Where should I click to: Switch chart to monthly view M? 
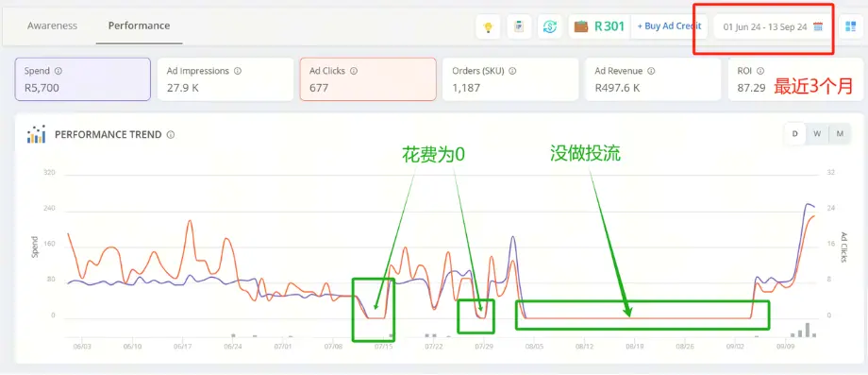point(840,133)
